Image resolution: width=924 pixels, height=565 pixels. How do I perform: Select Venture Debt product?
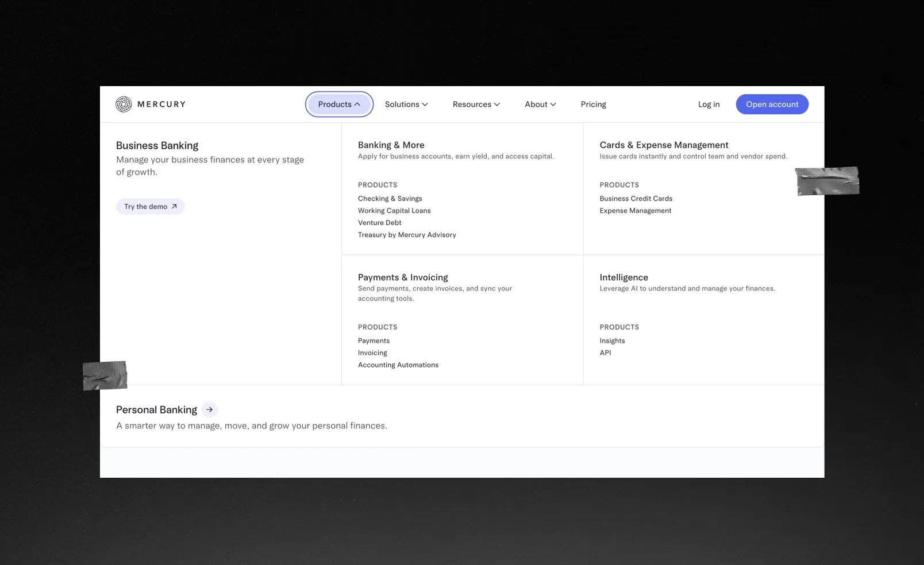(x=380, y=223)
